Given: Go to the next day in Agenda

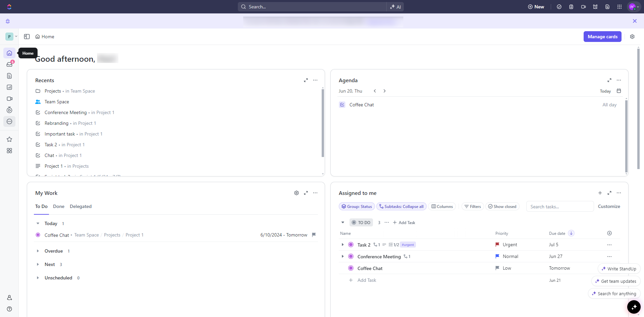Looking at the screenshot, I should (384, 91).
